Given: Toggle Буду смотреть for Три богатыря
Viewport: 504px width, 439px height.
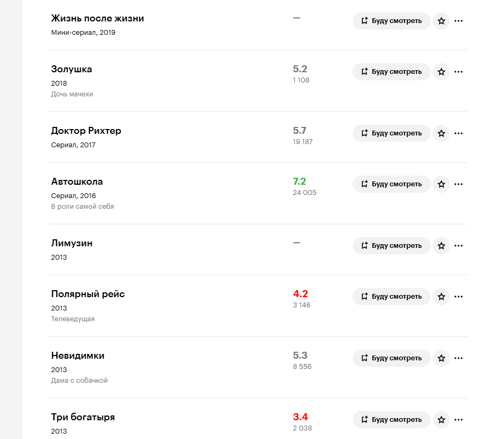Looking at the screenshot, I should click(x=392, y=420).
